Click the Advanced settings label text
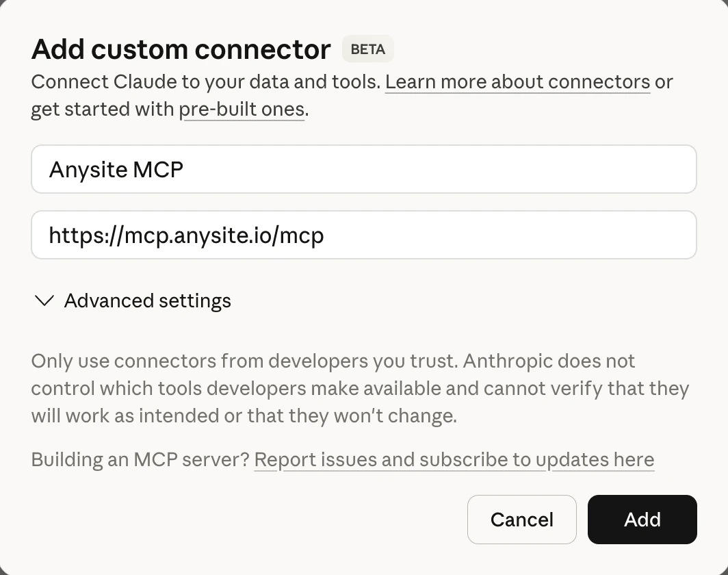The width and height of the screenshot is (728, 575). [x=148, y=301]
